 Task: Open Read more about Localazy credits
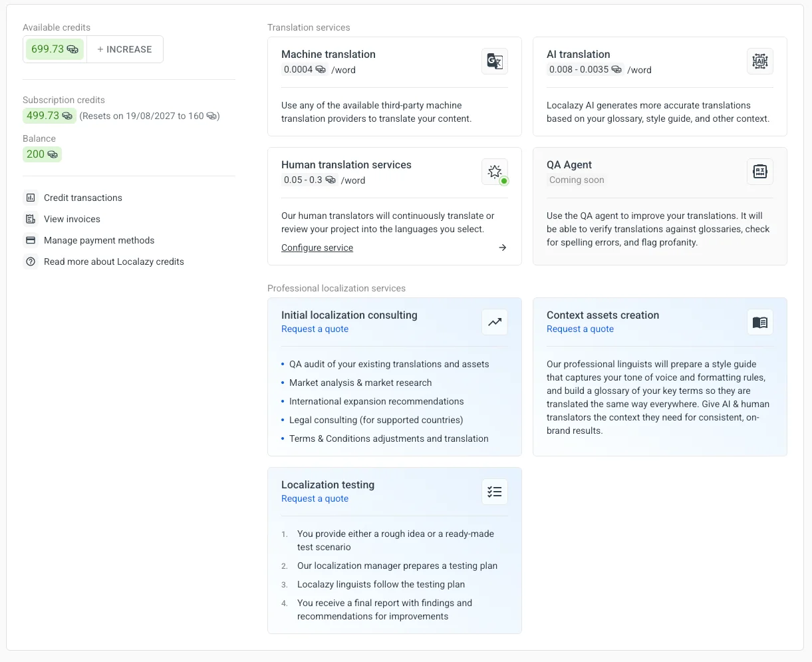pyautogui.click(x=114, y=261)
